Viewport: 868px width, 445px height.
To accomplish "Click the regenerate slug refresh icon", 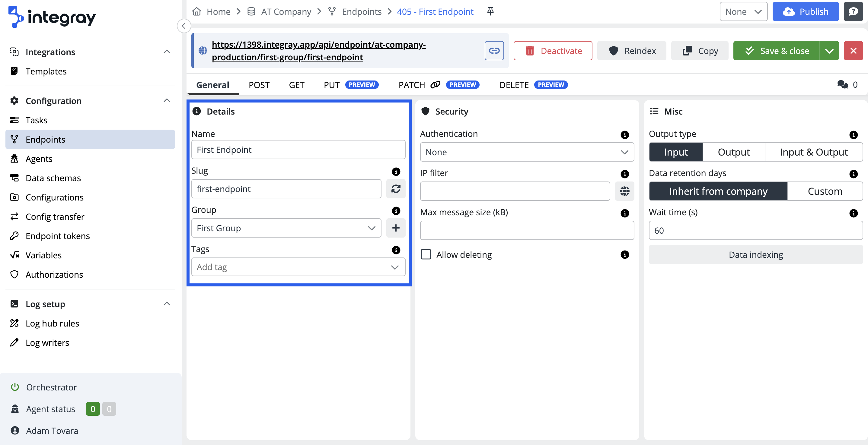I will point(396,189).
